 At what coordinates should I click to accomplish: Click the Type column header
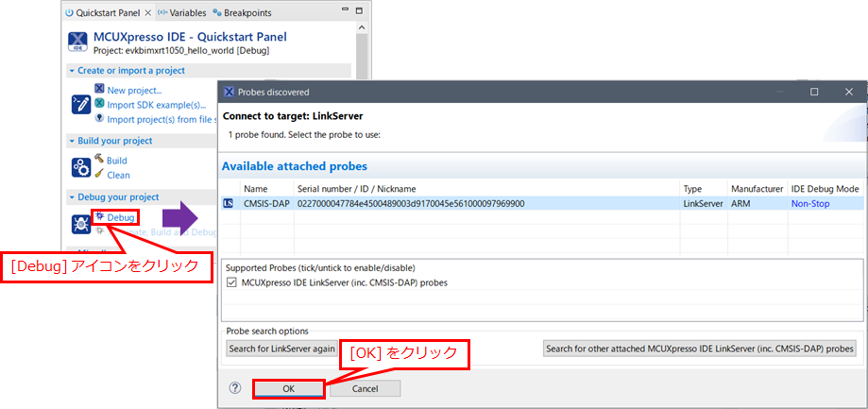(704, 189)
